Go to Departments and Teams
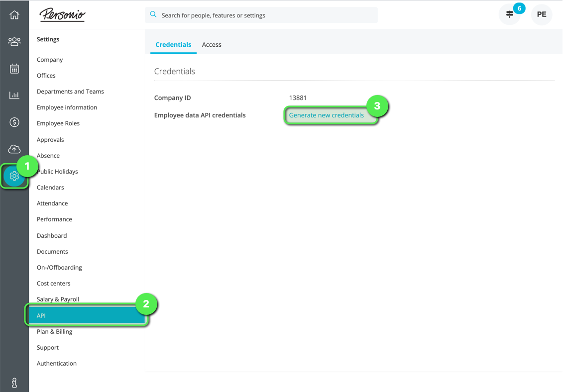The height and width of the screenshot is (392, 563). 70,92
